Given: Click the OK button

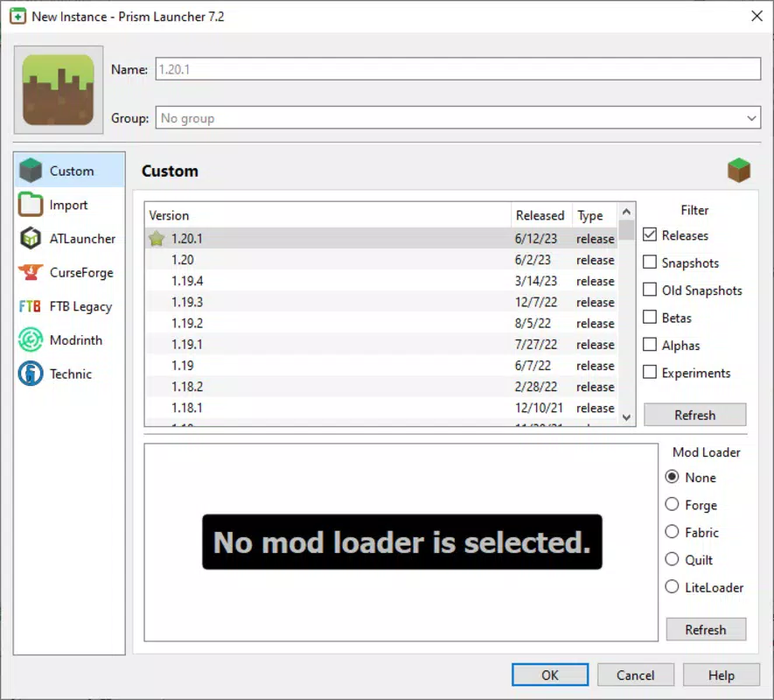Looking at the screenshot, I should (550, 675).
